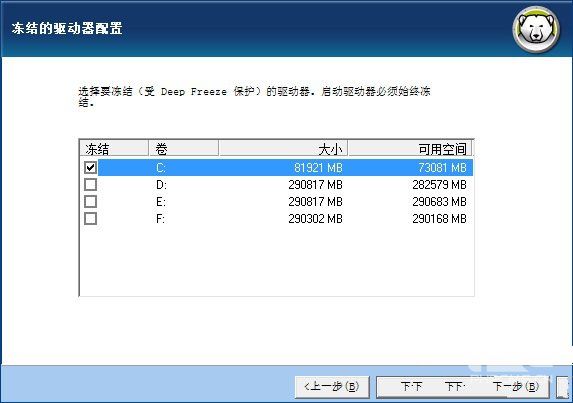Uncheck the freeze checkbox for drive C:
Image resolution: width=573 pixels, height=403 pixels.
pos(90,167)
